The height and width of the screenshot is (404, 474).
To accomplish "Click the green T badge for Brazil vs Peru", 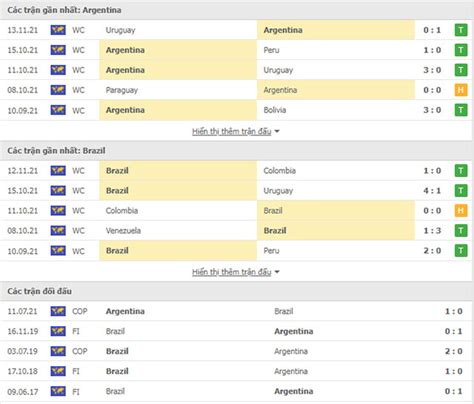I will point(461,251).
